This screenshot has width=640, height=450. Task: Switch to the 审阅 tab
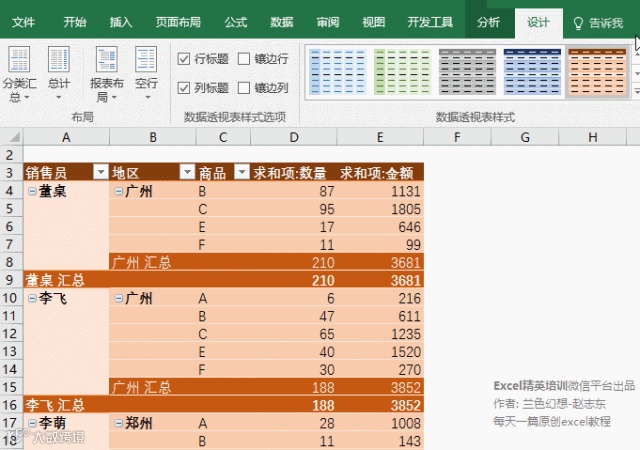click(x=328, y=22)
